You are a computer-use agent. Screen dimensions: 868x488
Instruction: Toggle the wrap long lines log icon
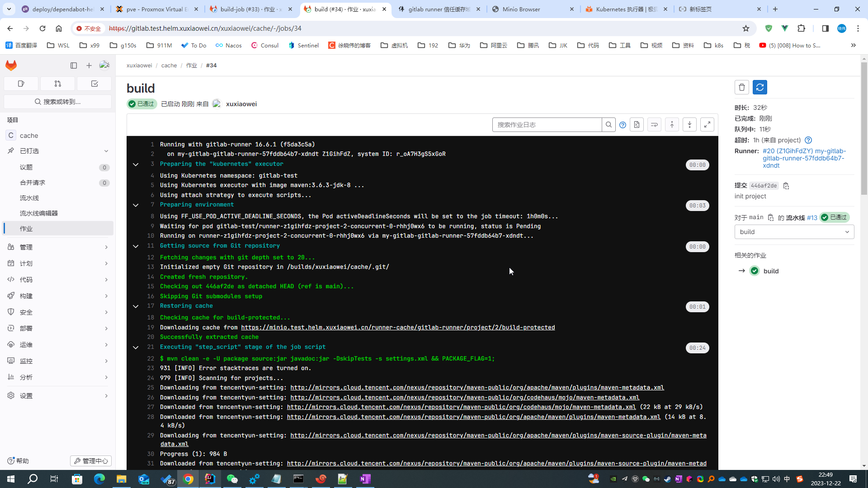(654, 125)
